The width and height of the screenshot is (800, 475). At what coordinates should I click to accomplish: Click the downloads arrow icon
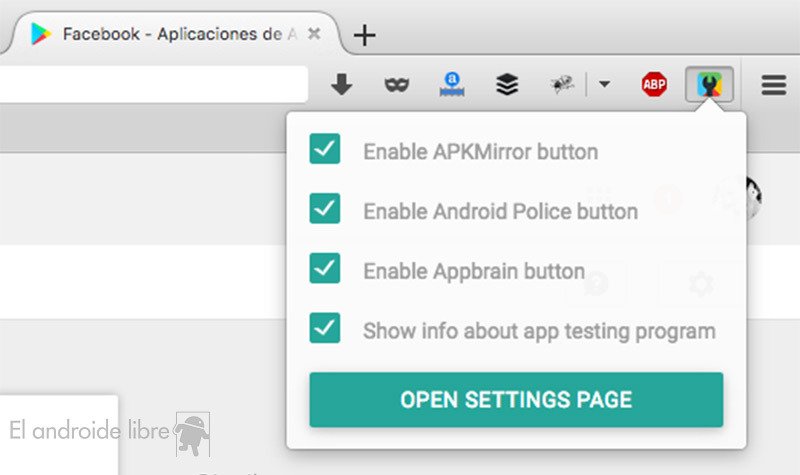[342, 86]
